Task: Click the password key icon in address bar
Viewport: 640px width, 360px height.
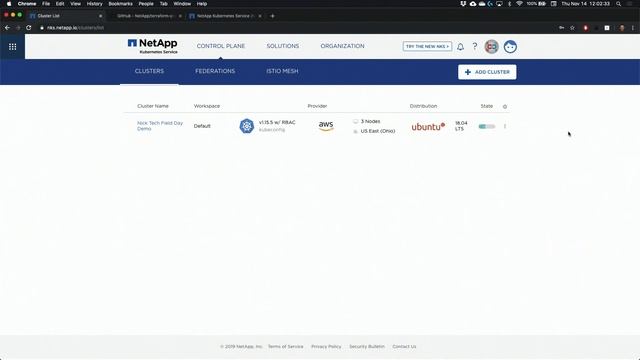Action: pyautogui.click(x=562, y=28)
